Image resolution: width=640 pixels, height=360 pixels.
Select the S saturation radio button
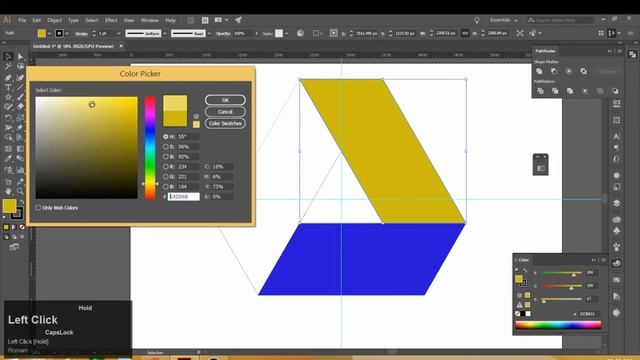[166, 147]
